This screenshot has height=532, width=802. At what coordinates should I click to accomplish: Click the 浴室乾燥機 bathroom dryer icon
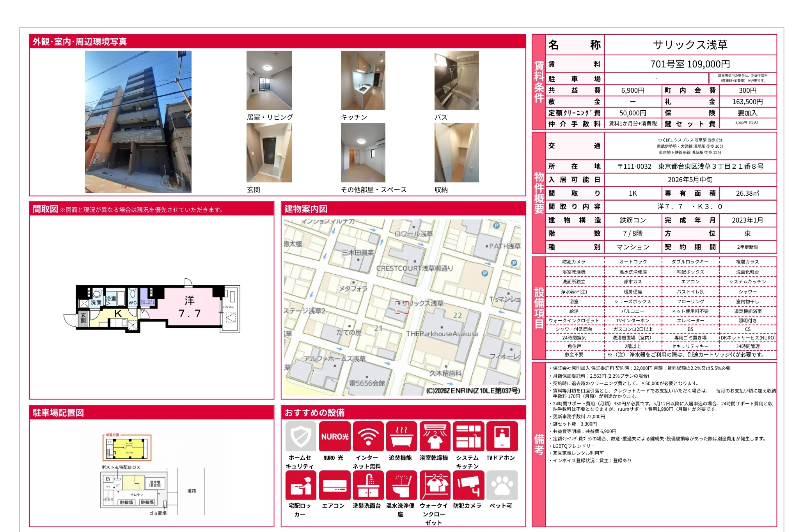[x=435, y=436]
